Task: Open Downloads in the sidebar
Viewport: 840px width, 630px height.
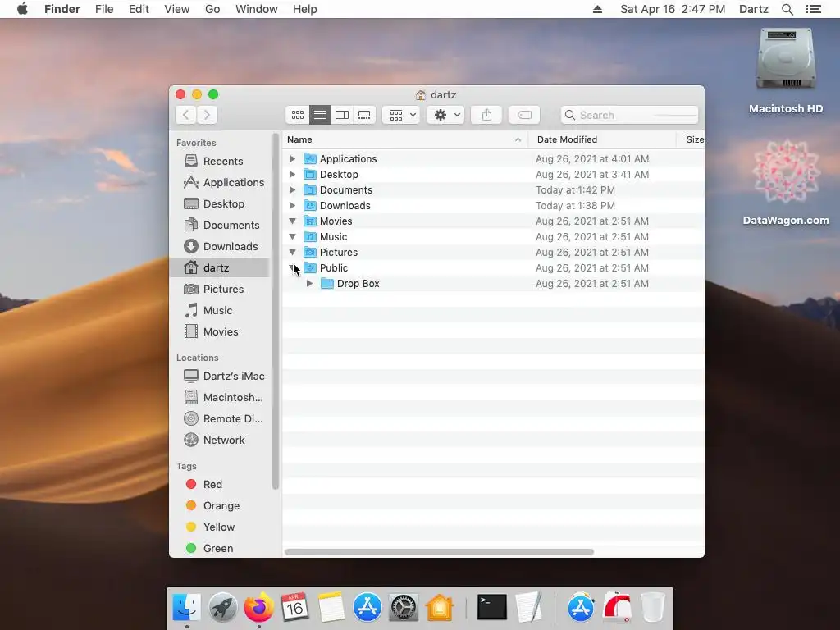Action: point(220,246)
